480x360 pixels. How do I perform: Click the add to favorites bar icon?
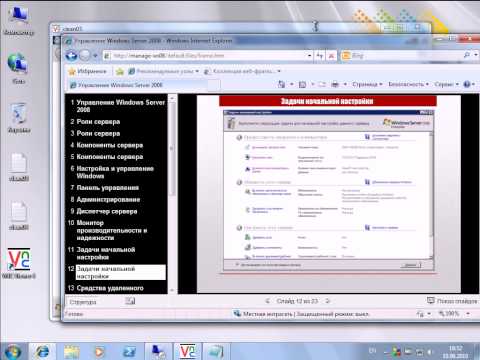pos(120,71)
